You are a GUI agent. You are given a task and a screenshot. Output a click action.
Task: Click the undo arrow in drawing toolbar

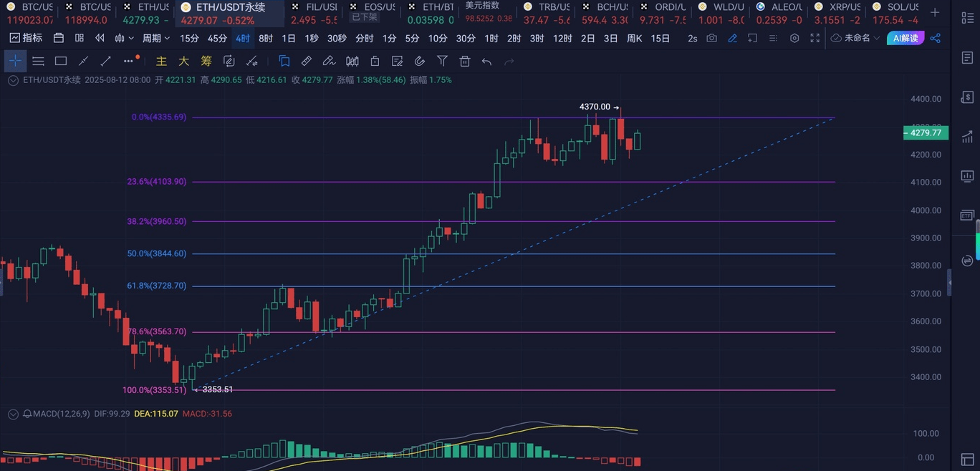(x=487, y=62)
